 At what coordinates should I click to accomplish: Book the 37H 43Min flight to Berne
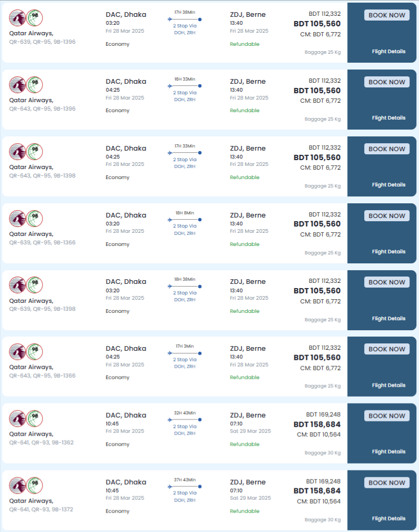click(x=387, y=483)
